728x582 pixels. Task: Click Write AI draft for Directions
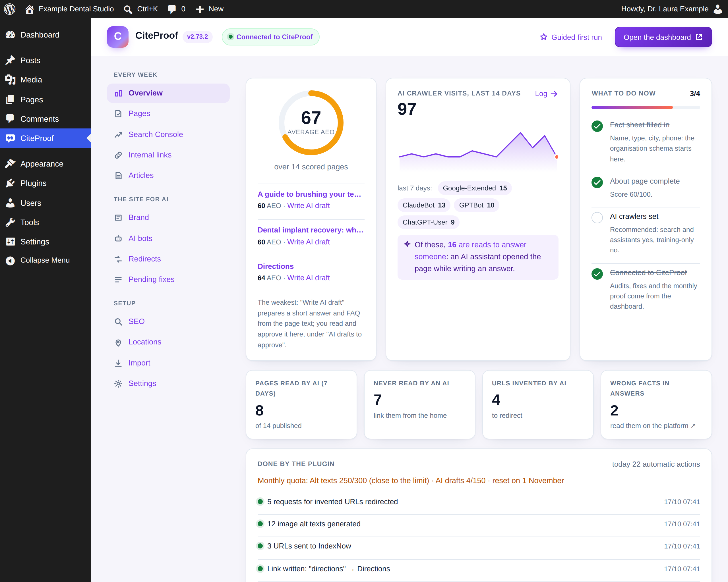(308, 278)
